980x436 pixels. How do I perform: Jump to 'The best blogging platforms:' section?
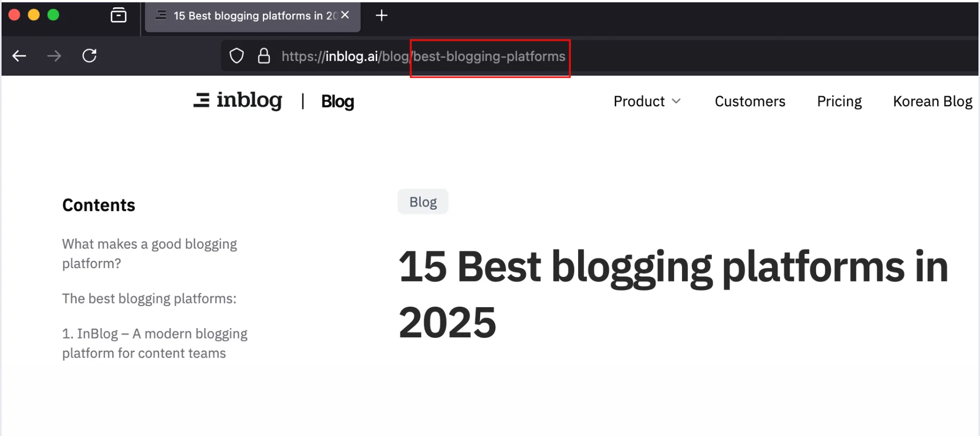tap(149, 298)
